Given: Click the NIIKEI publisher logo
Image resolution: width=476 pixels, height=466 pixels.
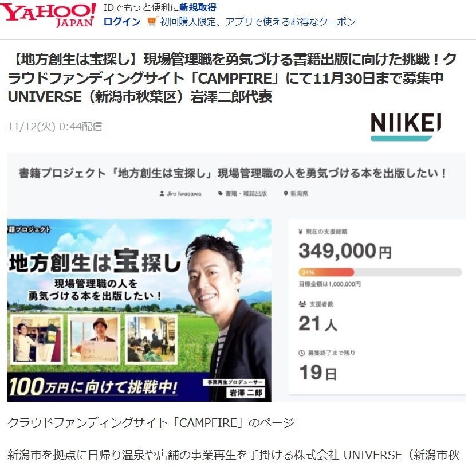Looking at the screenshot, I should coord(406,127).
